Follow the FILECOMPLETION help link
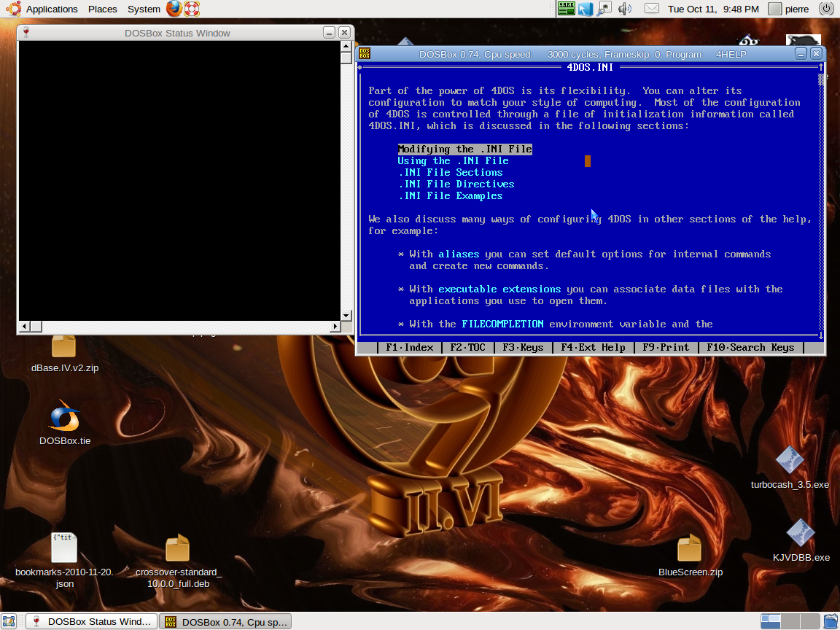This screenshot has height=630, width=840. point(502,324)
